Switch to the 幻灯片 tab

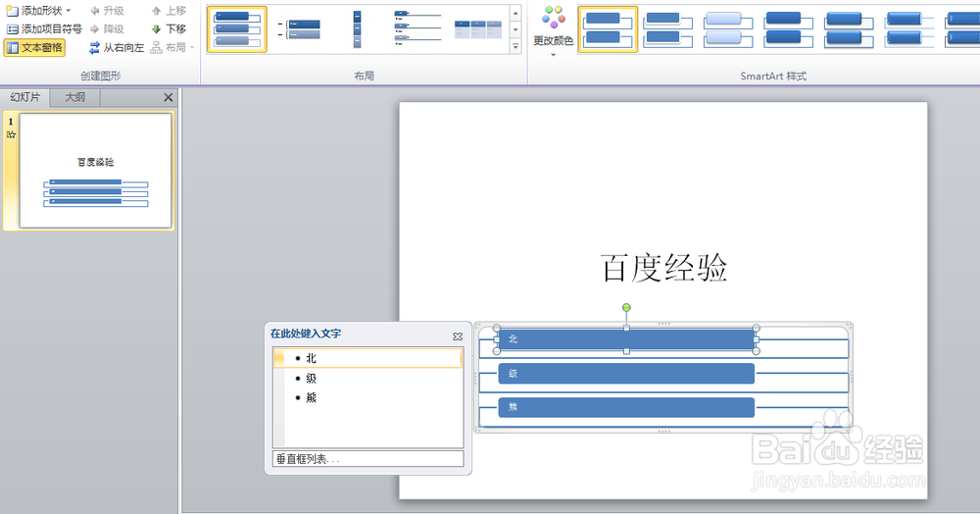(x=25, y=97)
